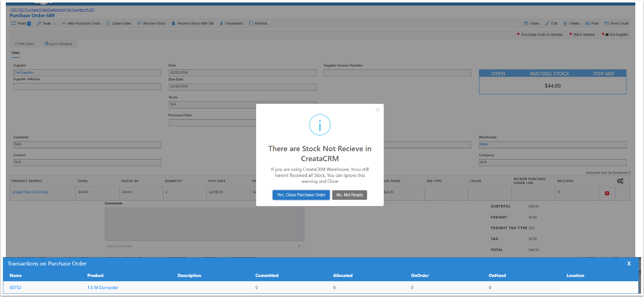Expand the Tools dropdown menu
This screenshot has height=297, width=644.
47,24
